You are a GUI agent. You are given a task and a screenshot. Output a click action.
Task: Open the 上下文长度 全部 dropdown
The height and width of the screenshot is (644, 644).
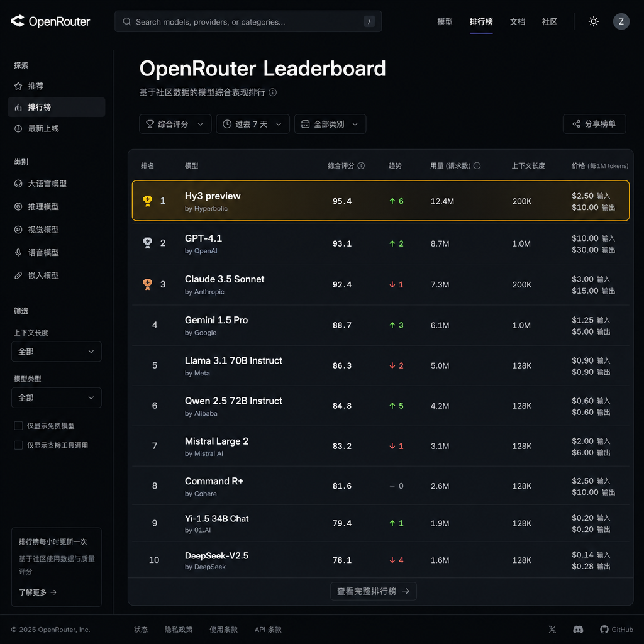click(x=56, y=352)
